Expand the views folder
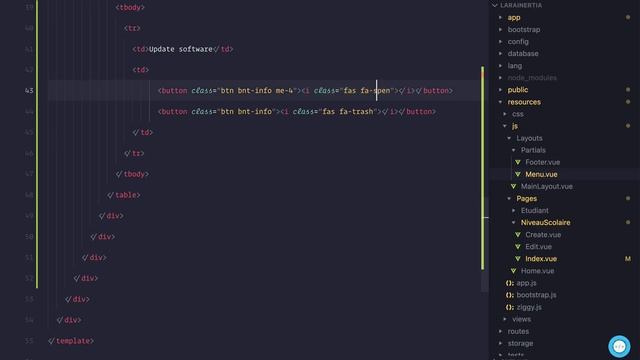The height and width of the screenshot is (360, 640). 505,319
